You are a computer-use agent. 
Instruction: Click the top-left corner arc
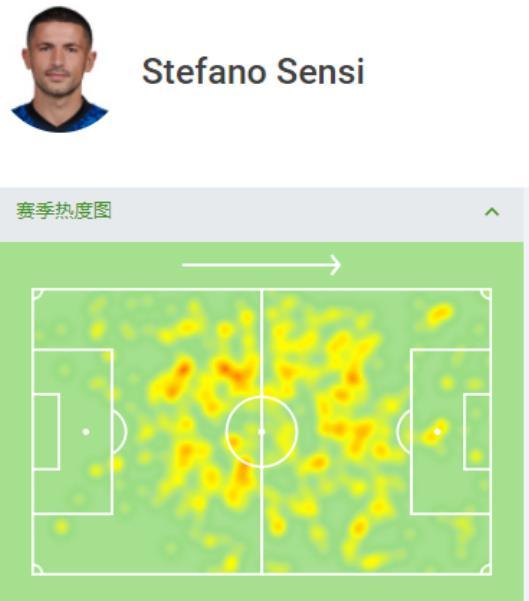[37, 294]
